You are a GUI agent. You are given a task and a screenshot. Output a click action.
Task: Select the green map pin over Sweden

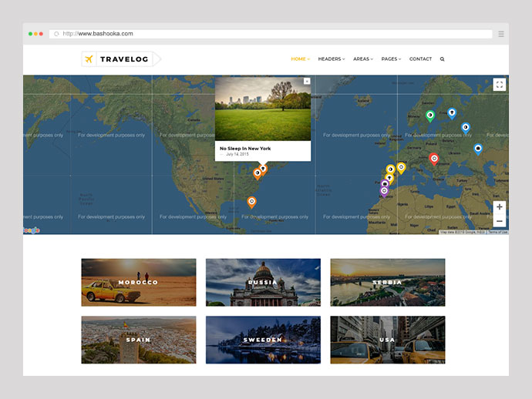click(430, 116)
